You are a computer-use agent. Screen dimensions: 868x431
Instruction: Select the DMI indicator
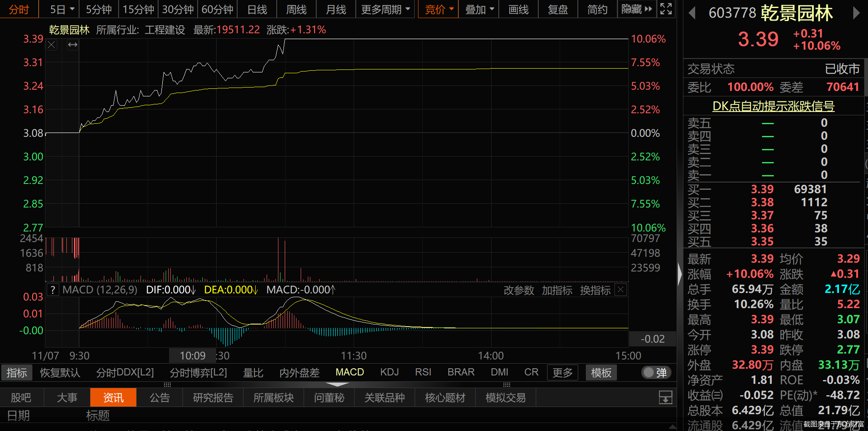coord(500,372)
